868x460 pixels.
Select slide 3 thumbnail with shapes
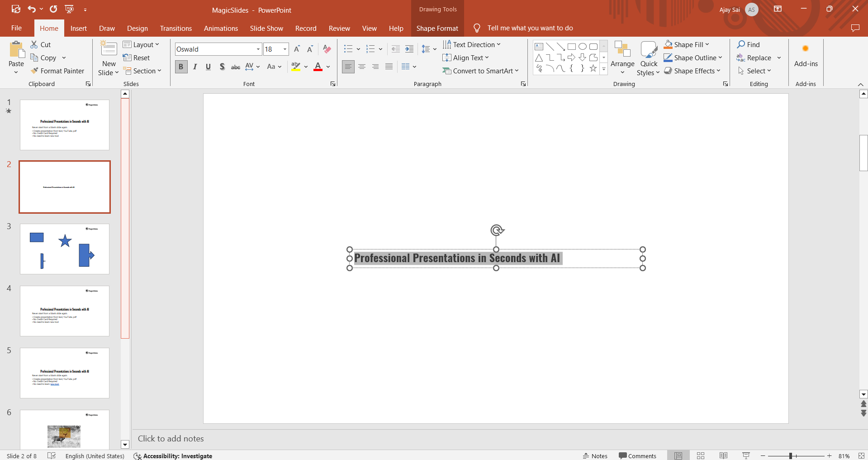(65, 249)
